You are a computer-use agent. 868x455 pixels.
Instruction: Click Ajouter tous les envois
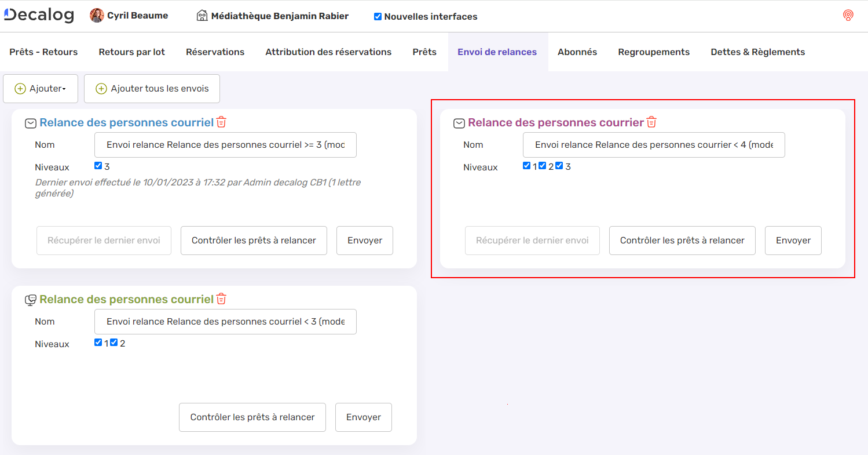pos(152,89)
